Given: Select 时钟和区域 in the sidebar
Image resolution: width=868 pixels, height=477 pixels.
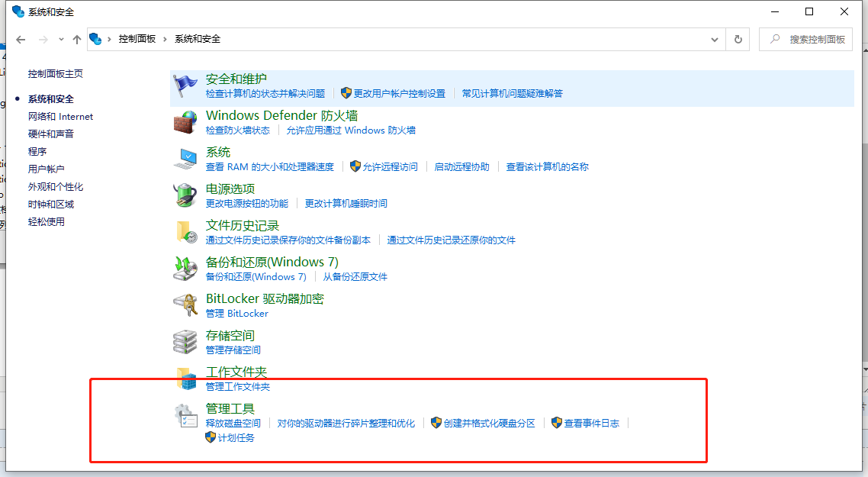Looking at the screenshot, I should pyautogui.click(x=51, y=205).
